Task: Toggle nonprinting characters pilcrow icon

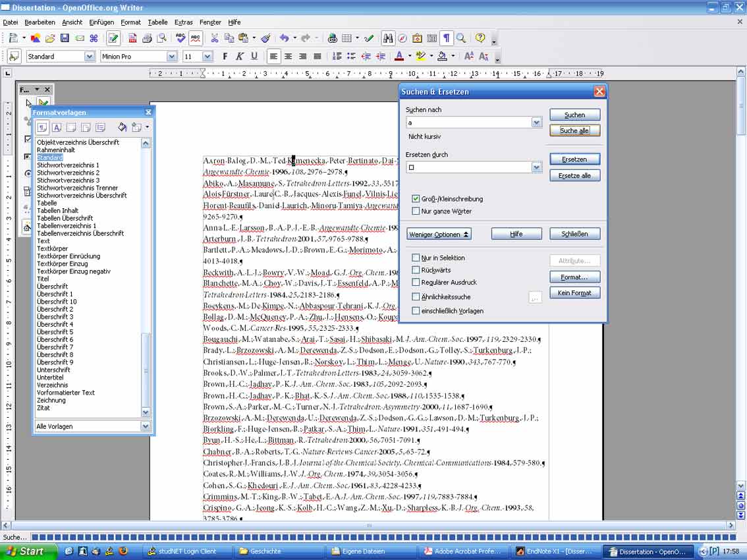Action: click(447, 38)
